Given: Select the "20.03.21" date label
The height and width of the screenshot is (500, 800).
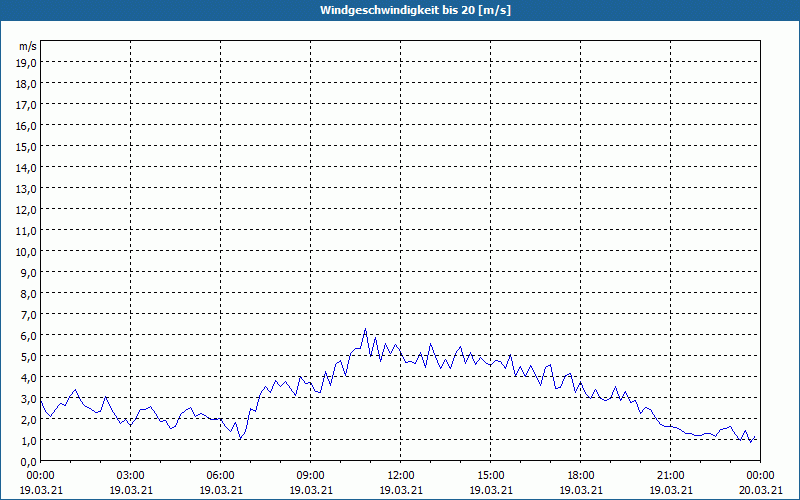Looking at the screenshot, I should pos(760,490).
